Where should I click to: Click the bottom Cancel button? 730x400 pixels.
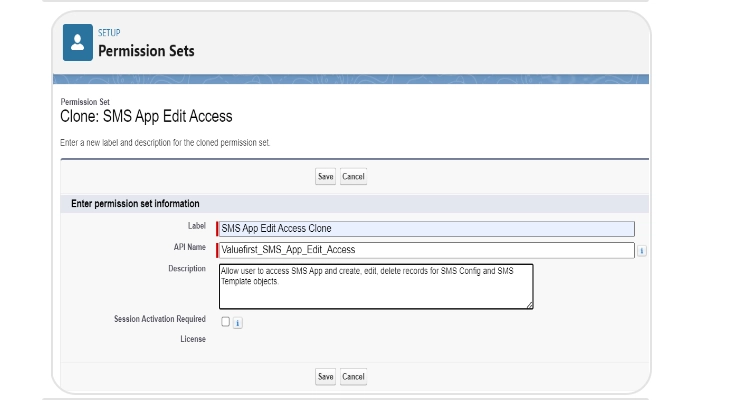click(353, 377)
